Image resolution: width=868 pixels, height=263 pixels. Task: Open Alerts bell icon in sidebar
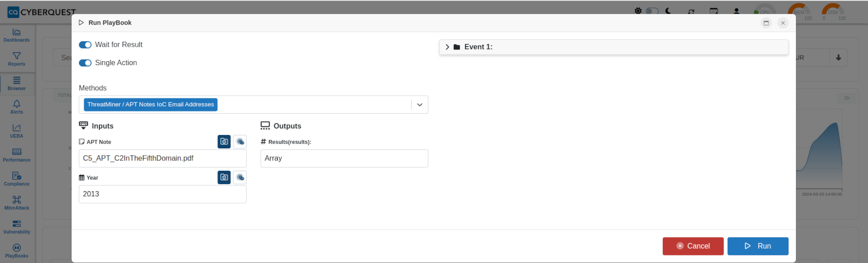17,103
